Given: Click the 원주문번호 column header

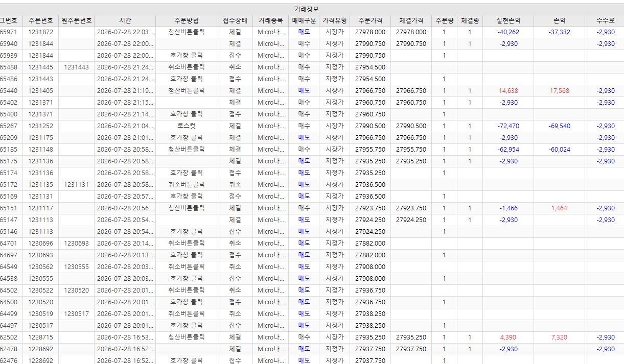Looking at the screenshot, I should (x=76, y=20).
